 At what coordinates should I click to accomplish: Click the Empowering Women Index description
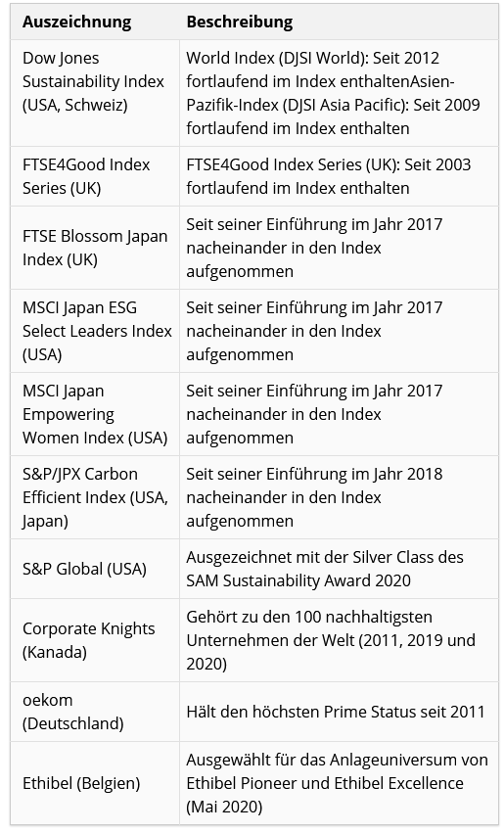pyautogui.click(x=314, y=414)
